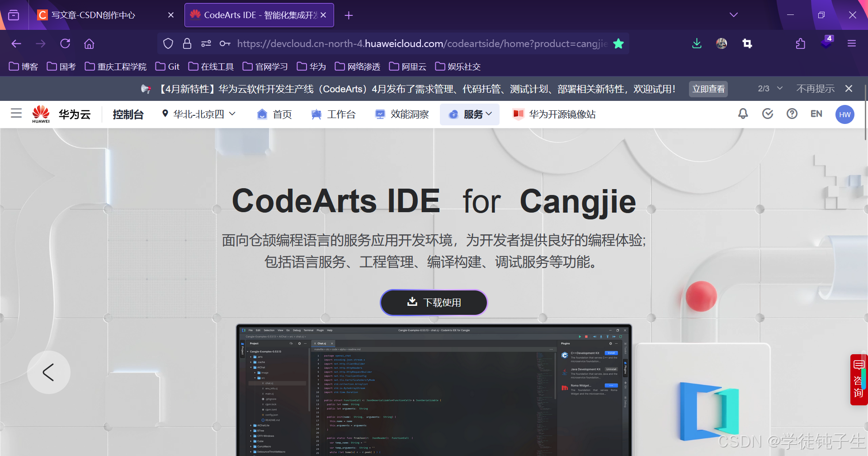Image resolution: width=868 pixels, height=456 pixels.
Task: Click 不再提示 to stop announcements
Action: (815, 89)
